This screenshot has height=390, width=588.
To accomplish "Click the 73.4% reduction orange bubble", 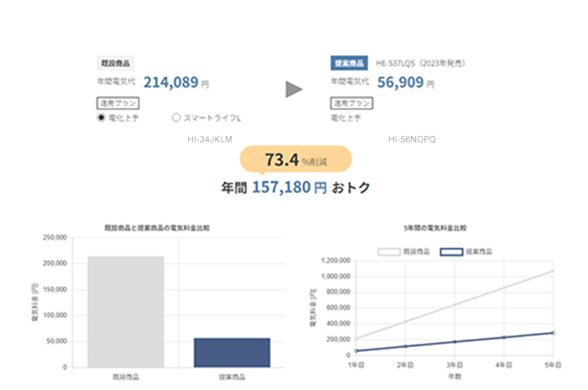I will click(x=295, y=160).
